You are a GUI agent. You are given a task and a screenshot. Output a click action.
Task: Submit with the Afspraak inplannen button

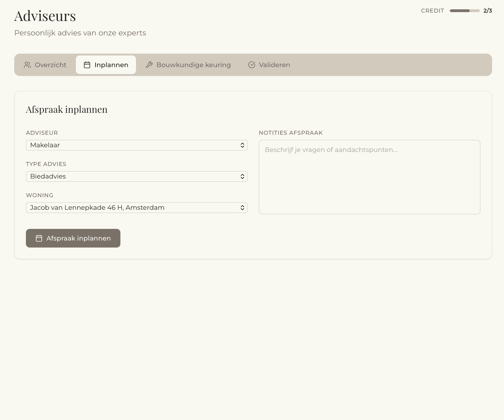click(x=73, y=238)
